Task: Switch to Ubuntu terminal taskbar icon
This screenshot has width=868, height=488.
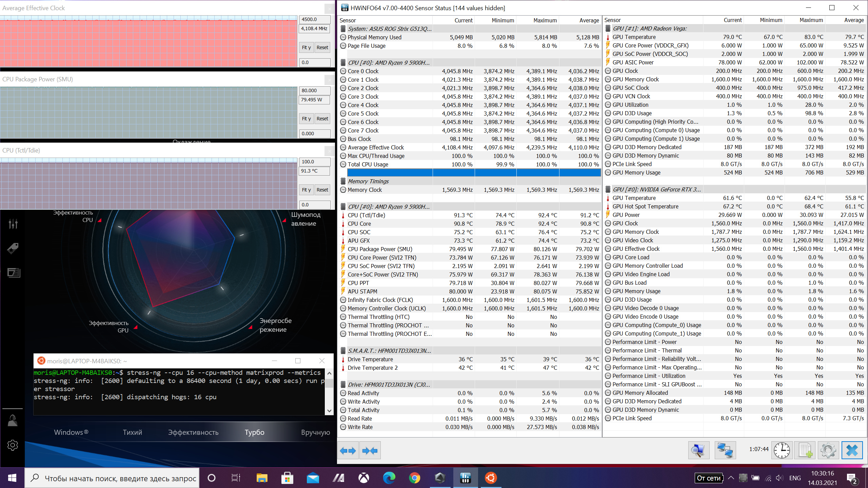Action: (x=491, y=478)
